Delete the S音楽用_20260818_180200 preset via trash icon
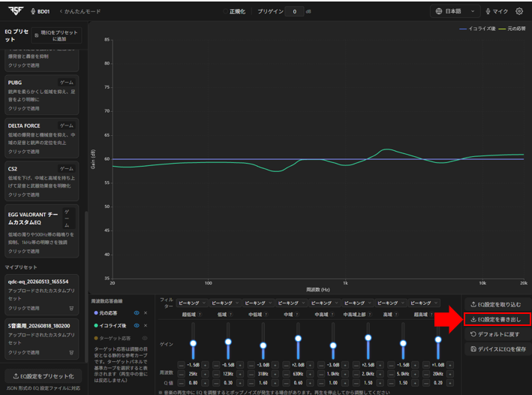Screen dimensions: 532x395 71,352
